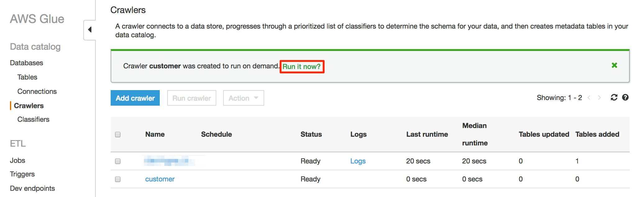Click Ready status of customer crawler
This screenshot has height=197, width=644.
coord(310,179)
